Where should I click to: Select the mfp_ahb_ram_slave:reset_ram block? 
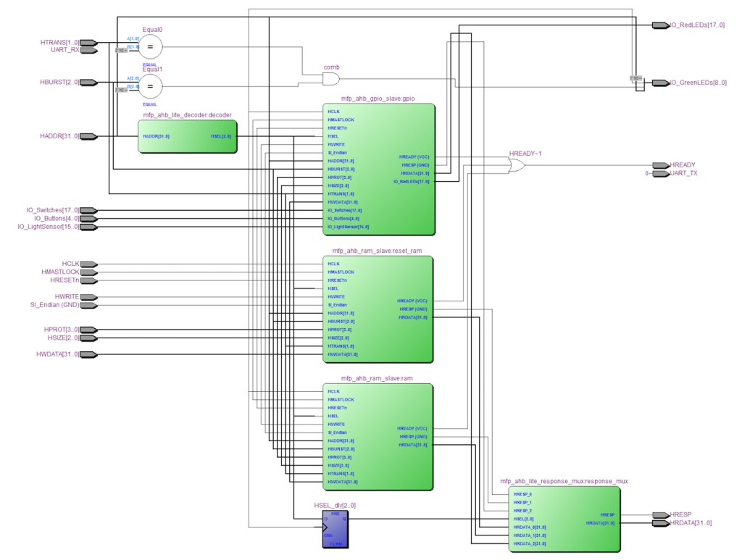click(x=378, y=309)
